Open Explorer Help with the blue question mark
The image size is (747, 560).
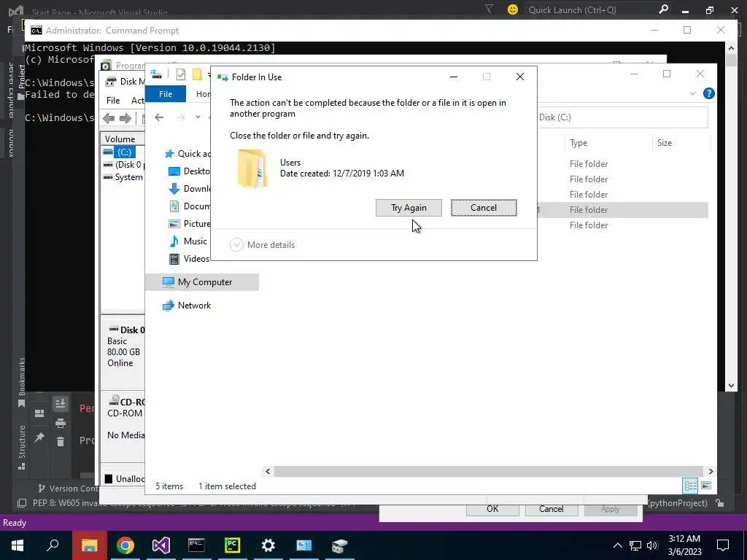coord(708,93)
